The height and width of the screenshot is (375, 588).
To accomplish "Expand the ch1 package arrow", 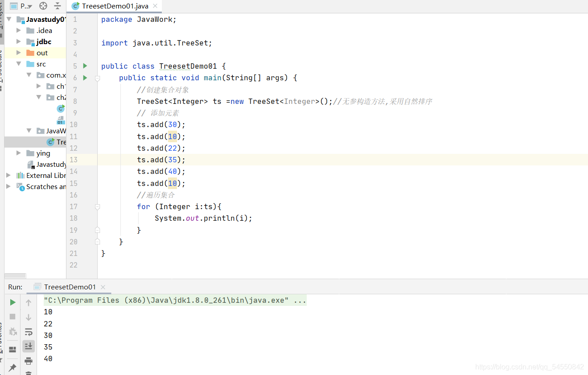I will tap(39, 86).
